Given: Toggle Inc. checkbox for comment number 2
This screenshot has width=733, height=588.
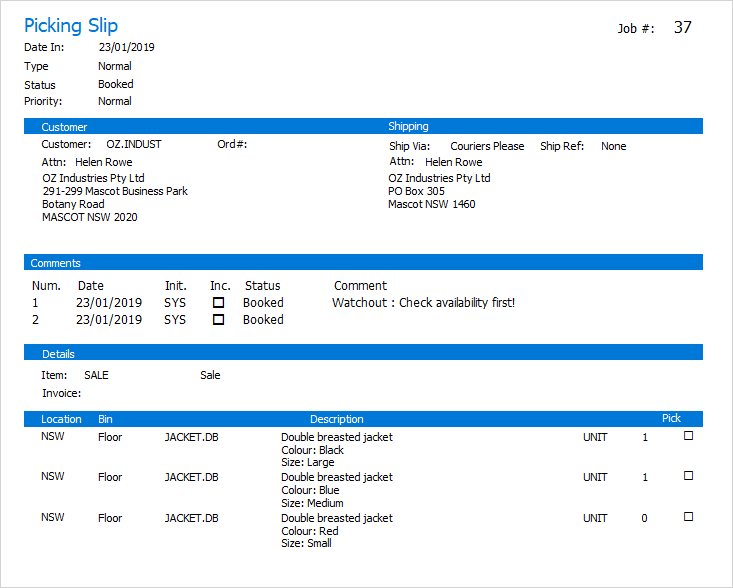Looking at the screenshot, I should click(218, 320).
